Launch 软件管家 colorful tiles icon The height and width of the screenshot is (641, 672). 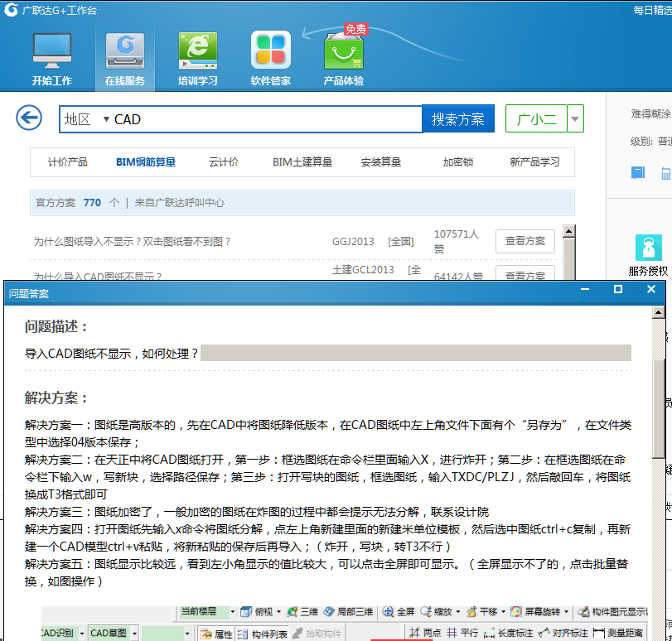pyautogui.click(x=270, y=51)
